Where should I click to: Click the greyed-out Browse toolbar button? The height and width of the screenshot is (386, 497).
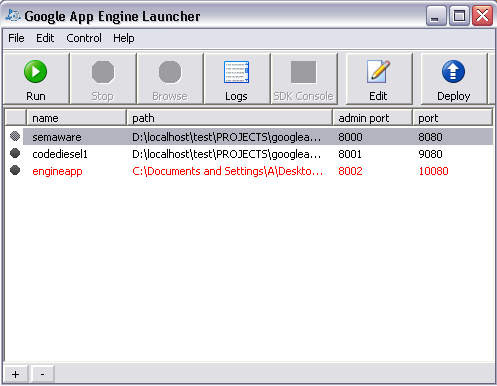(x=170, y=79)
